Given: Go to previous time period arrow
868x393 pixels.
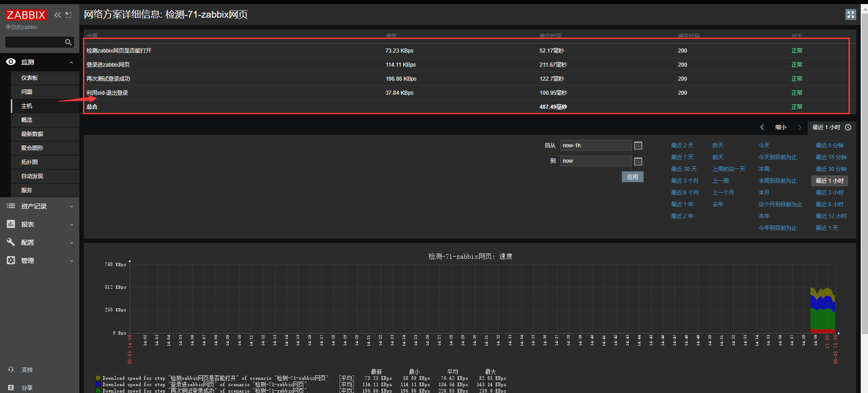Looking at the screenshot, I should coord(762,127).
